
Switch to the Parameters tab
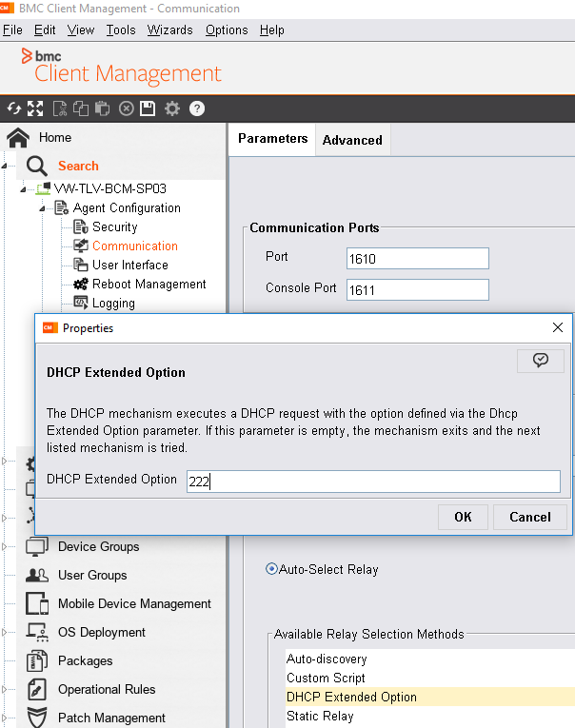[272, 139]
